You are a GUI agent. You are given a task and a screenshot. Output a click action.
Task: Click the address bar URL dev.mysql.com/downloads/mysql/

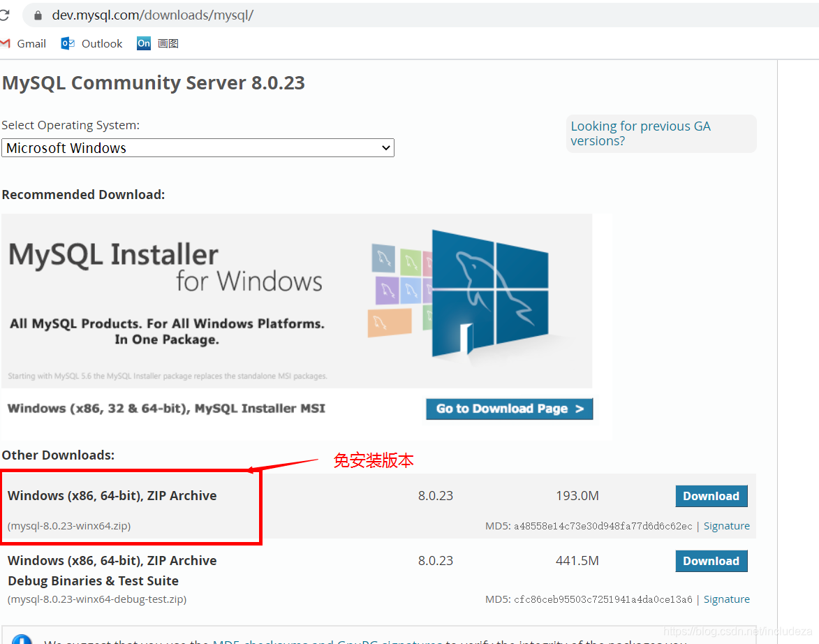click(x=152, y=15)
